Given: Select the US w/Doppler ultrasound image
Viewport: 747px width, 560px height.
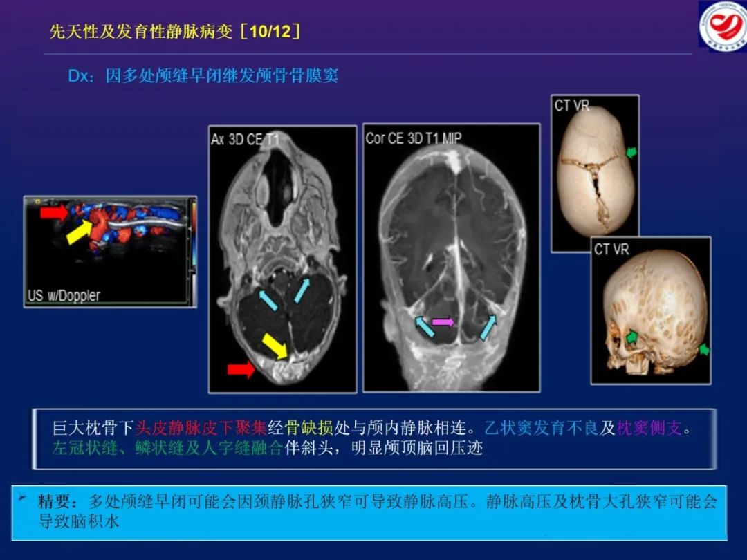Looking at the screenshot, I should tap(110, 252).
